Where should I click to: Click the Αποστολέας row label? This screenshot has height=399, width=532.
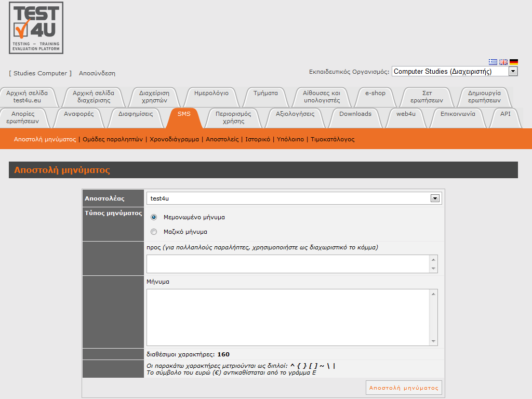point(104,198)
